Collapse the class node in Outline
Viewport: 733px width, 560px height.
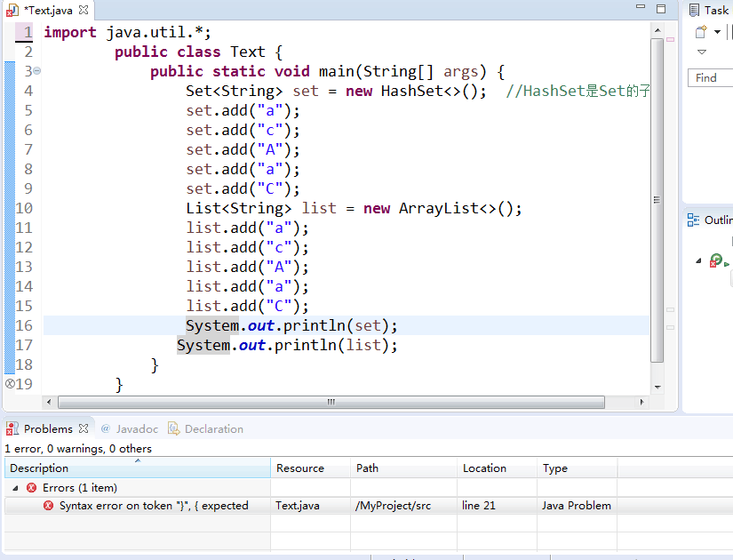698,261
